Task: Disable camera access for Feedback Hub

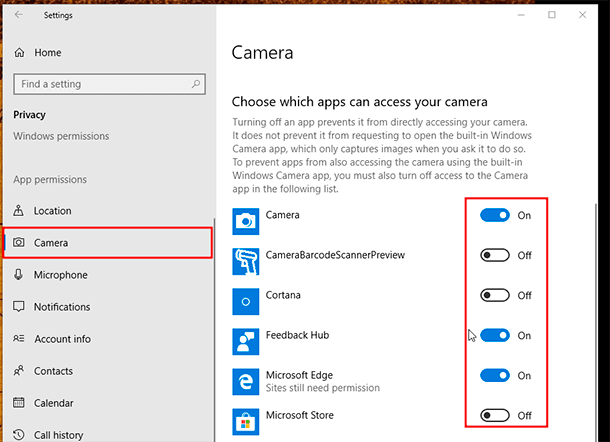Action: coord(495,336)
